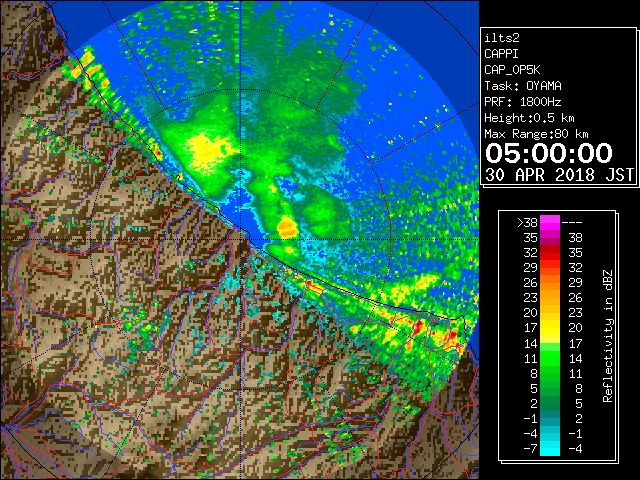
Task: Click the '>38' legend label
Action: click(527, 223)
